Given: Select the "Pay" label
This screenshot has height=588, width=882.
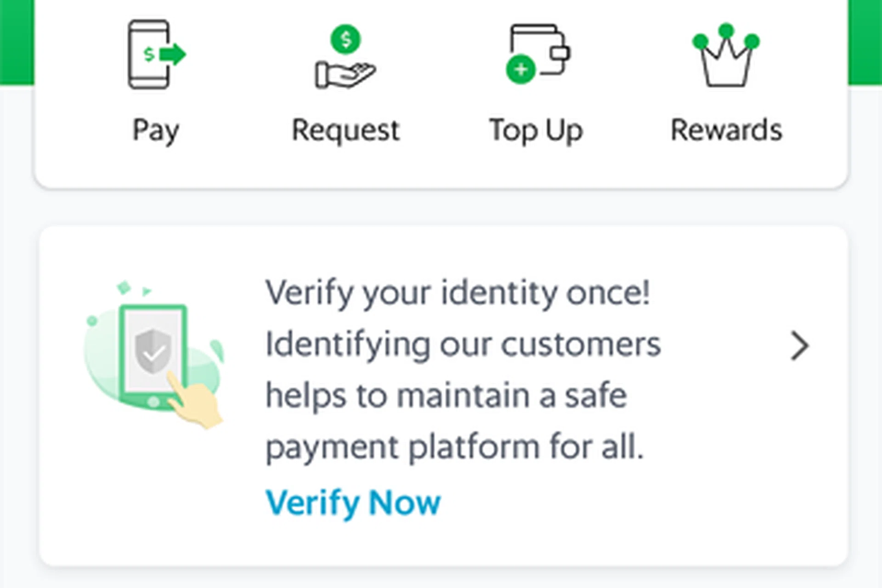Looking at the screenshot, I should [155, 130].
